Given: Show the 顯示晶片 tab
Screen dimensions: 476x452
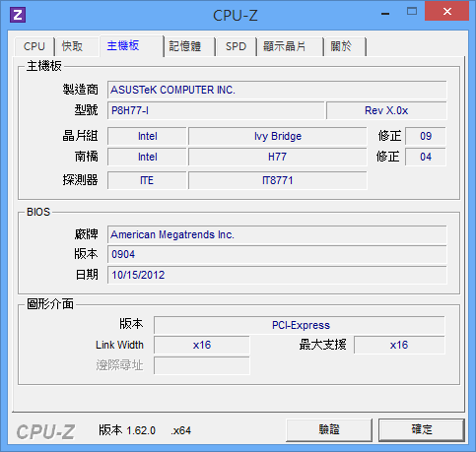Looking at the screenshot, I should [x=290, y=46].
